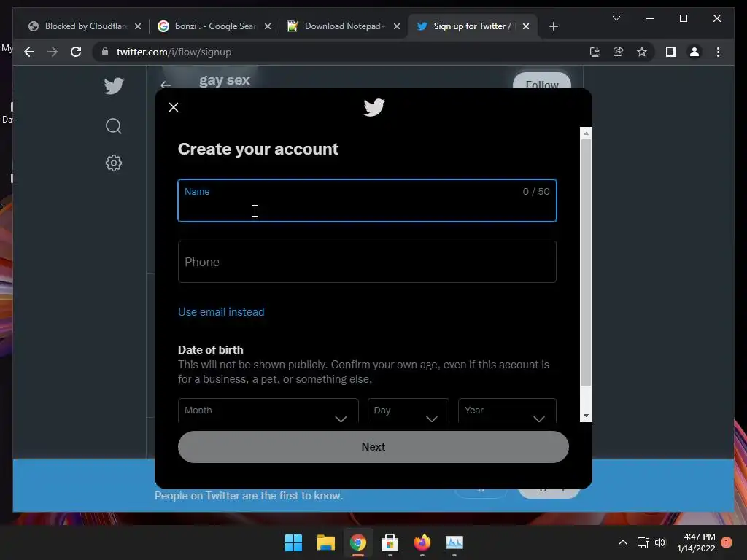
Task: Go back in browser history
Action: [29, 52]
